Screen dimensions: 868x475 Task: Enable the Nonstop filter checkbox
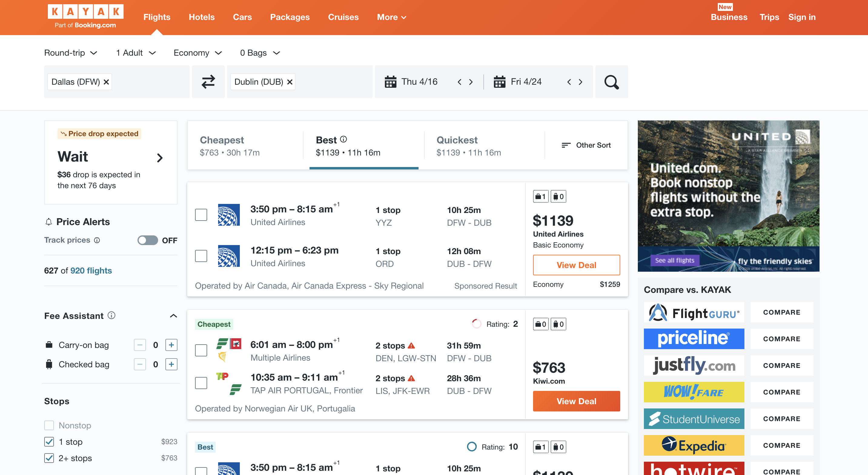(49, 425)
